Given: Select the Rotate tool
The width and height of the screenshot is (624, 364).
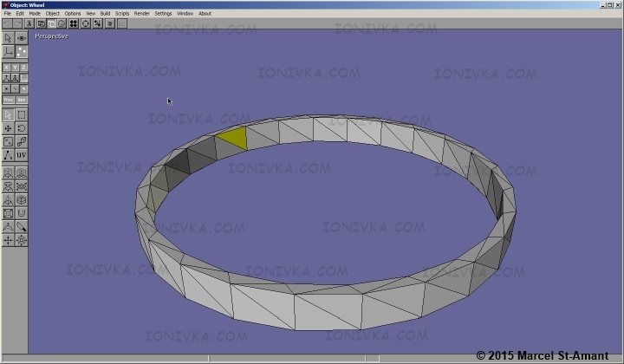Looking at the screenshot, I should [x=22, y=128].
